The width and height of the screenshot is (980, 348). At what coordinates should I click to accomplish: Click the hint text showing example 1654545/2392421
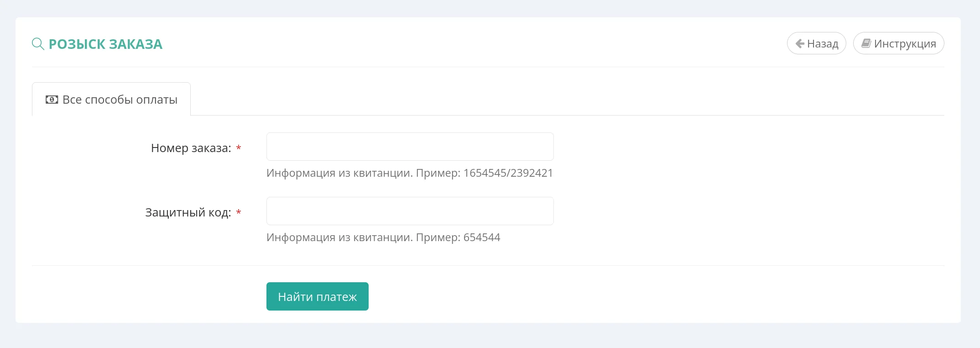[x=409, y=173]
